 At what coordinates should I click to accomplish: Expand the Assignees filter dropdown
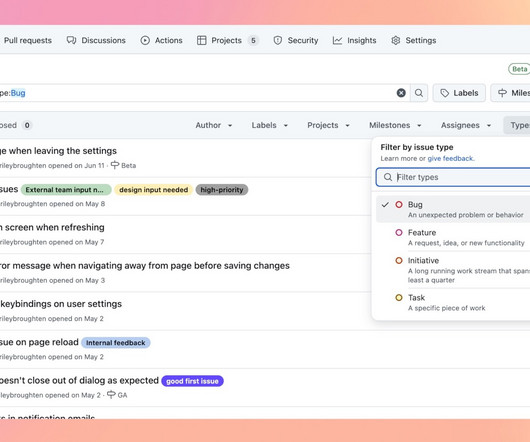466,125
